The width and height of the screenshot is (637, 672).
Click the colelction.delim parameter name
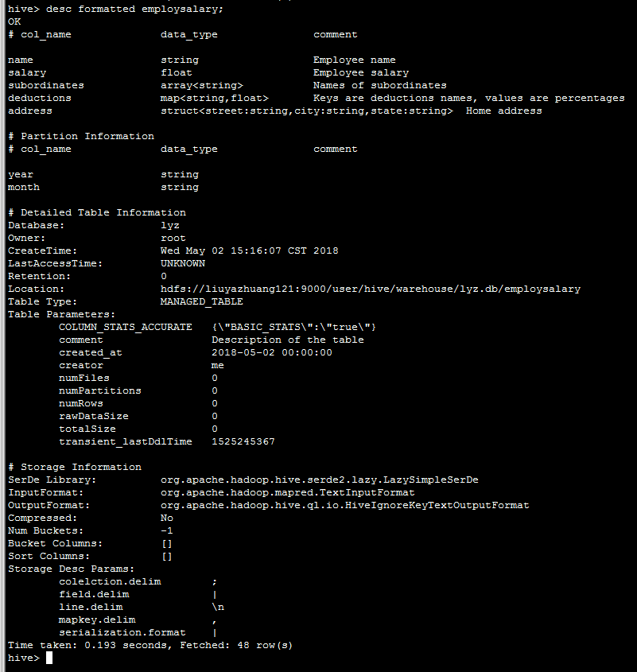pos(110,581)
